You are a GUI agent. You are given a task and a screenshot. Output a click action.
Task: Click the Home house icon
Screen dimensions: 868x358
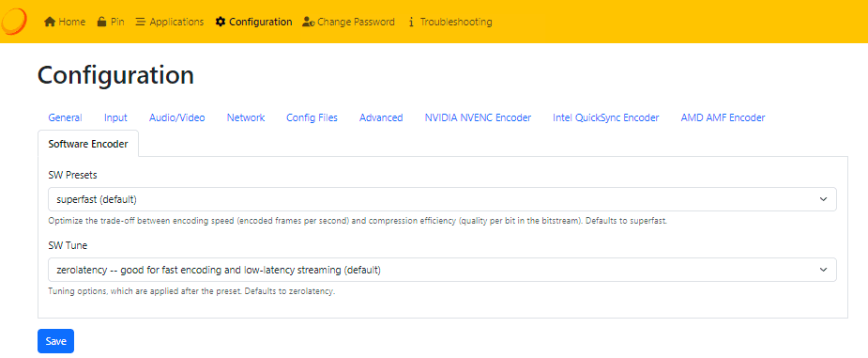(x=50, y=23)
